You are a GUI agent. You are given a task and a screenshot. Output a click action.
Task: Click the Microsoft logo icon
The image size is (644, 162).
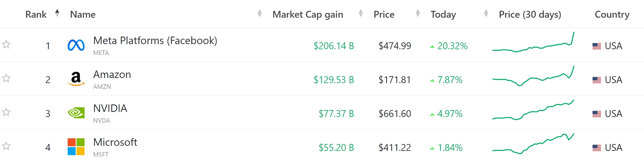pyautogui.click(x=76, y=147)
